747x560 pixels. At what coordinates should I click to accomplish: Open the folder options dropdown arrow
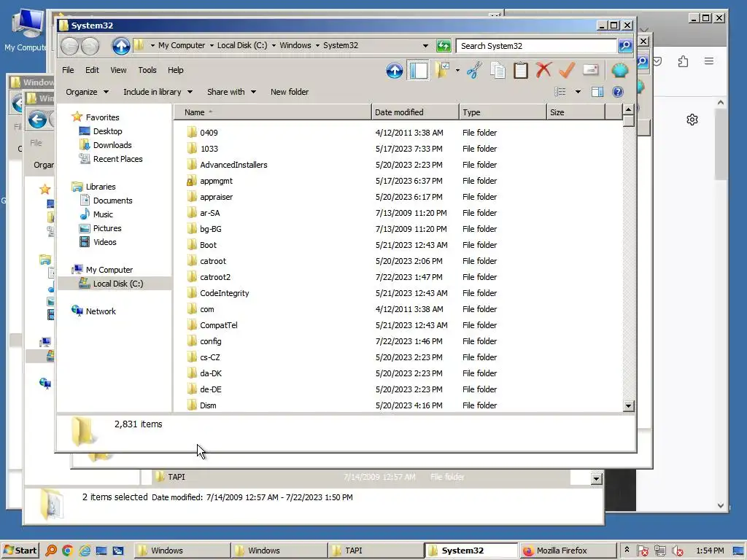(x=458, y=71)
